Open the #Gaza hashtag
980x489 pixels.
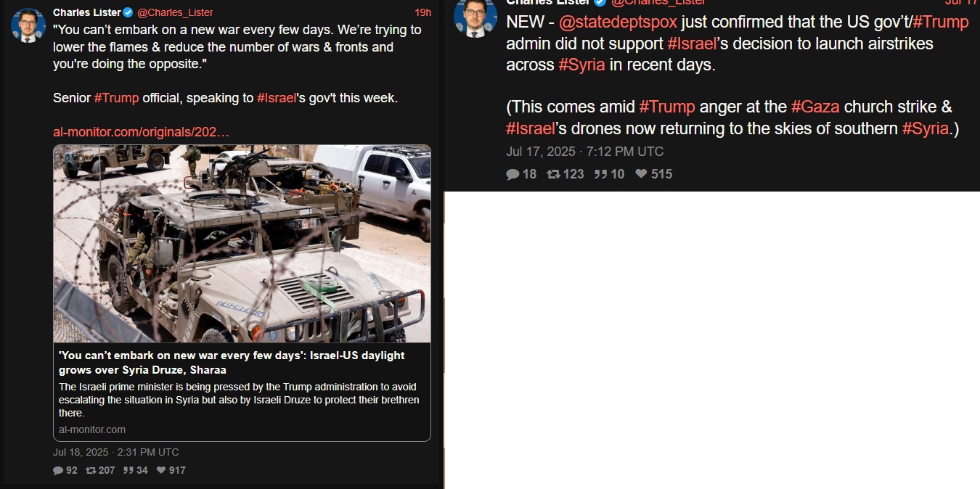tap(815, 107)
